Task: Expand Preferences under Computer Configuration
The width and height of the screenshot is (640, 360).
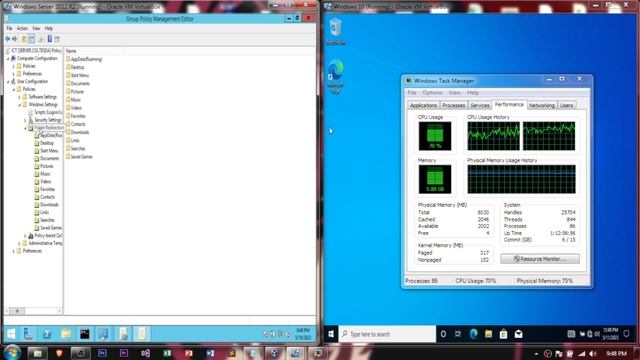Action: (x=13, y=74)
